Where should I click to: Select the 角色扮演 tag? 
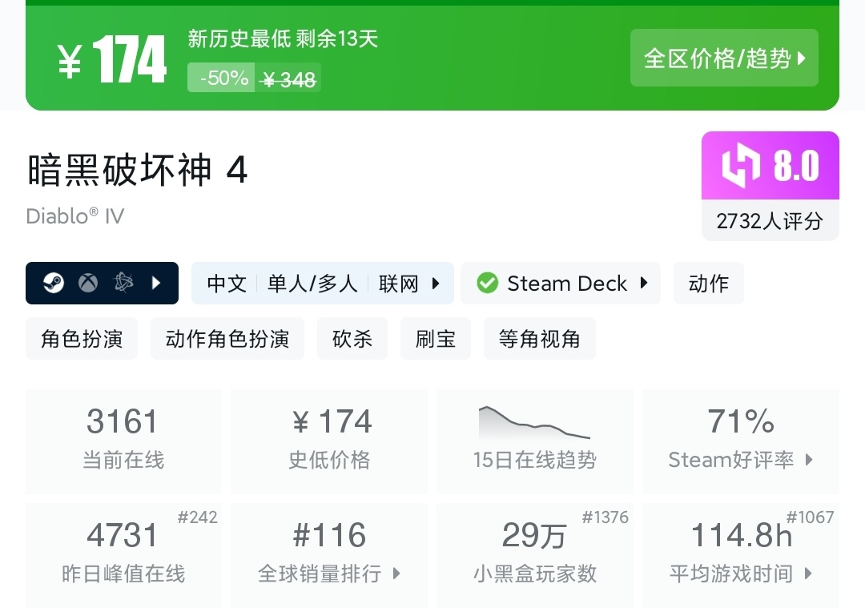click(x=82, y=338)
